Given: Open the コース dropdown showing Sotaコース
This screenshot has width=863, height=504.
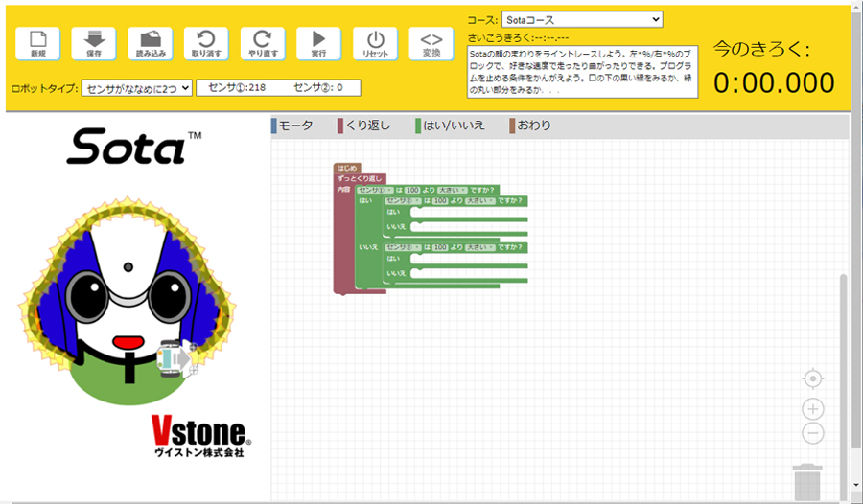Looking at the screenshot, I should [582, 20].
